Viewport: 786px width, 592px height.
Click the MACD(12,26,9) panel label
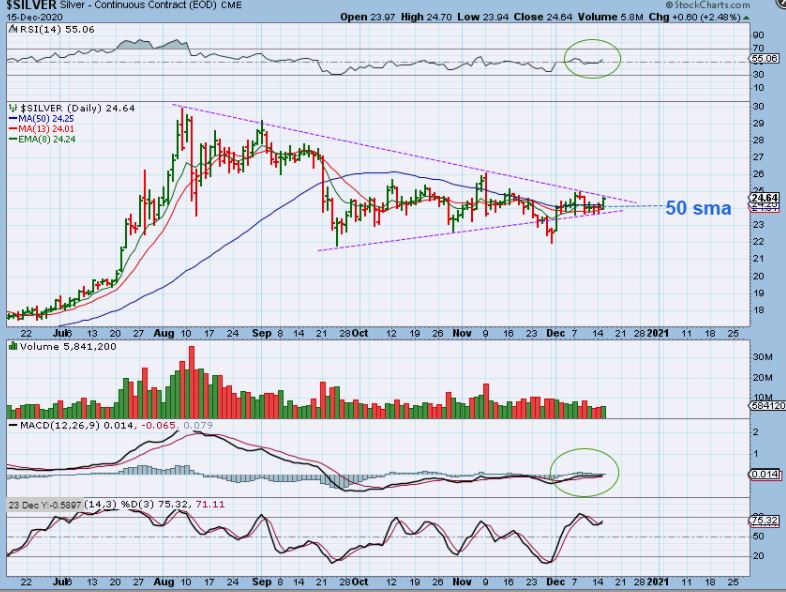[x=60, y=426]
